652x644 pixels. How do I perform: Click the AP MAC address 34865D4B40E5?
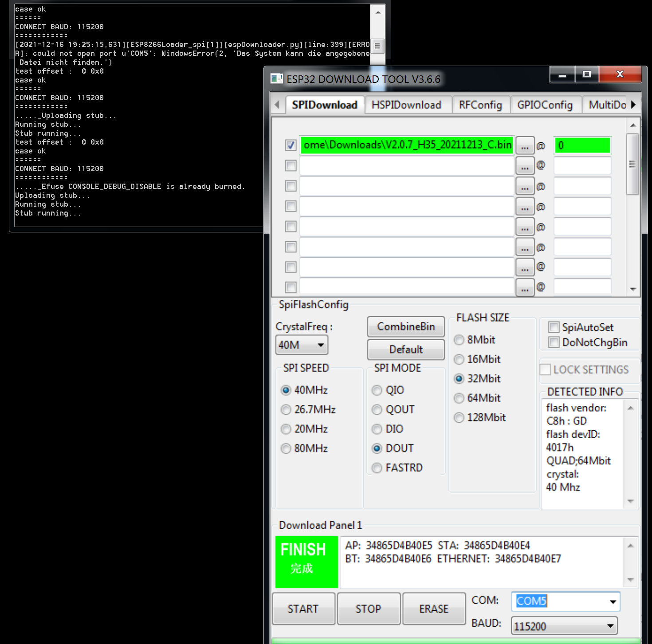pyautogui.click(x=399, y=546)
